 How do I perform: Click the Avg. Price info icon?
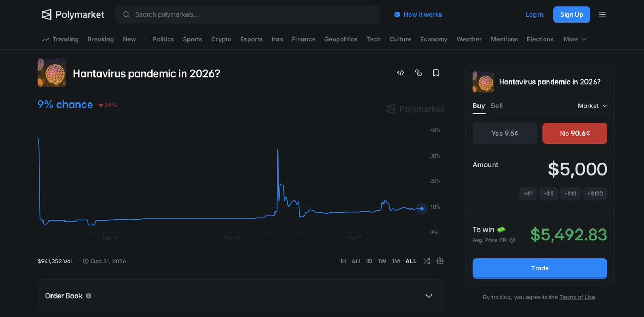click(512, 240)
